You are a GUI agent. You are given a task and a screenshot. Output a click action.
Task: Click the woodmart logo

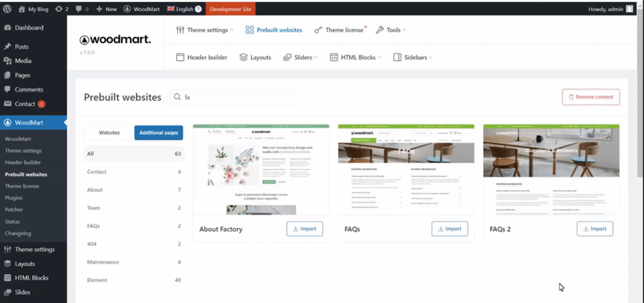tap(115, 40)
